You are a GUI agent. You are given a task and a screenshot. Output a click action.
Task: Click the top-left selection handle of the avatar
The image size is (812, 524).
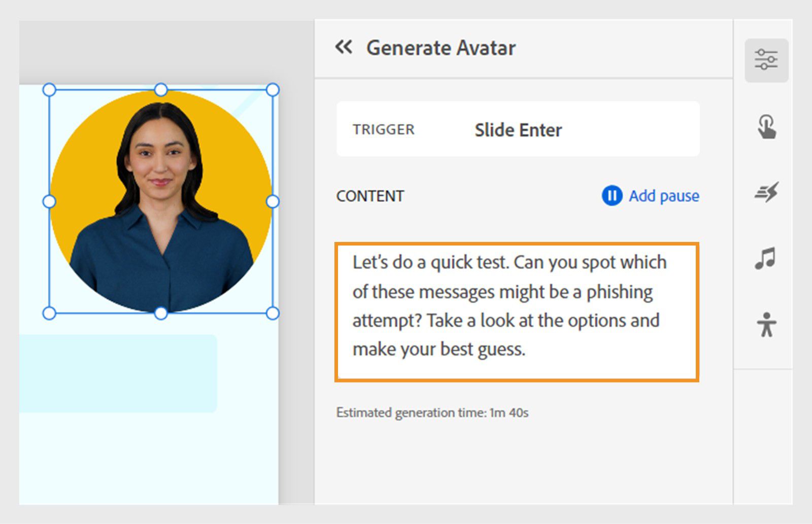(50, 90)
